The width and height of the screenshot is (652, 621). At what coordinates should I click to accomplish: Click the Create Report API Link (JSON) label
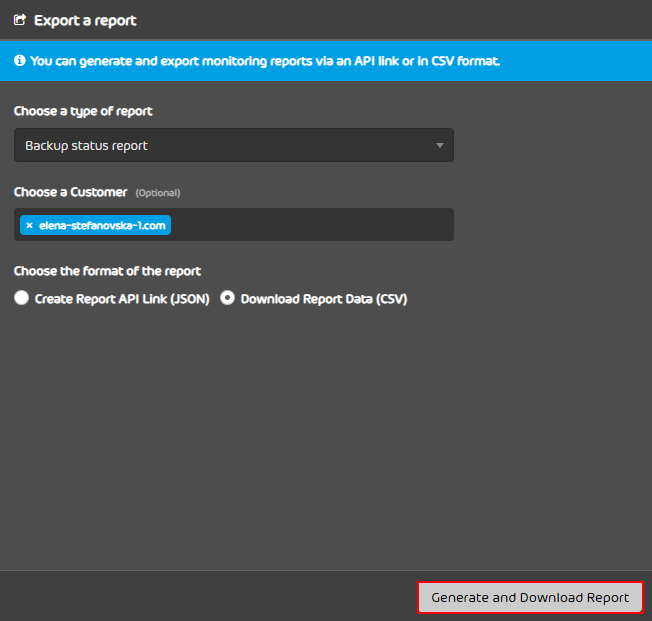122,299
